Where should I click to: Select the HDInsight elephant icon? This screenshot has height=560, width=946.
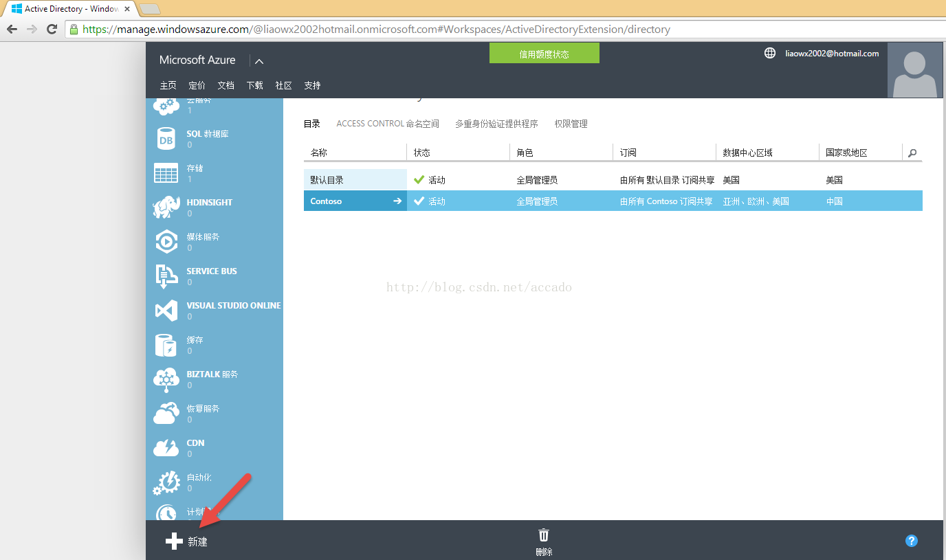click(166, 208)
